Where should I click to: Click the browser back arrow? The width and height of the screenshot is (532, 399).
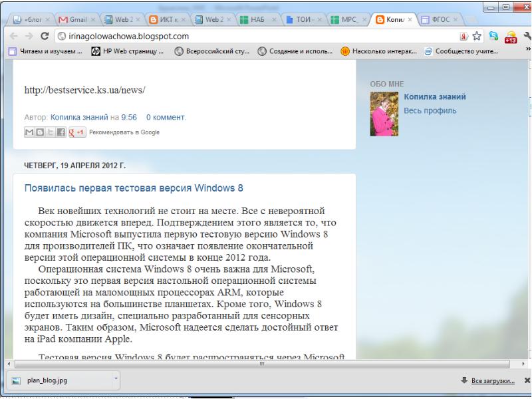pos(10,37)
